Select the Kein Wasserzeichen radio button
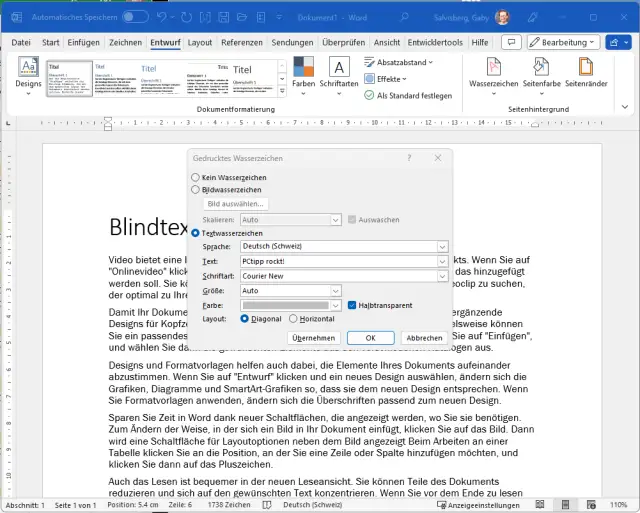 click(196, 177)
